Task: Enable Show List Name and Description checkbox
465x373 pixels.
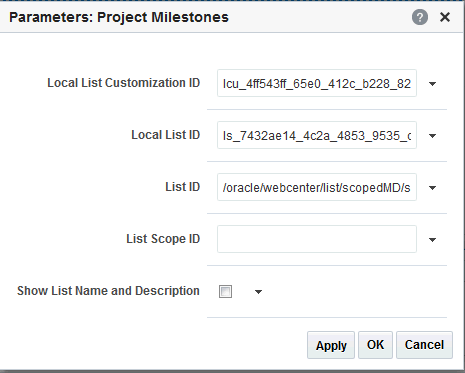Action: pos(225,292)
